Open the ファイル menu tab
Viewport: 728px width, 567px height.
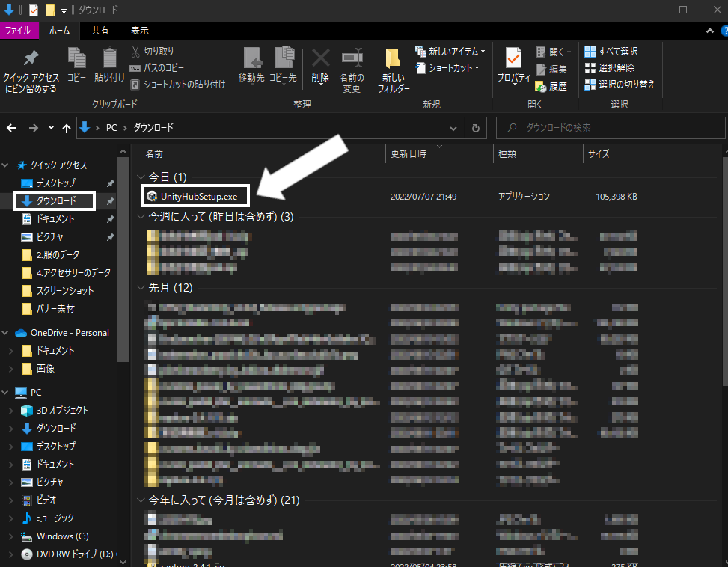pyautogui.click(x=18, y=31)
